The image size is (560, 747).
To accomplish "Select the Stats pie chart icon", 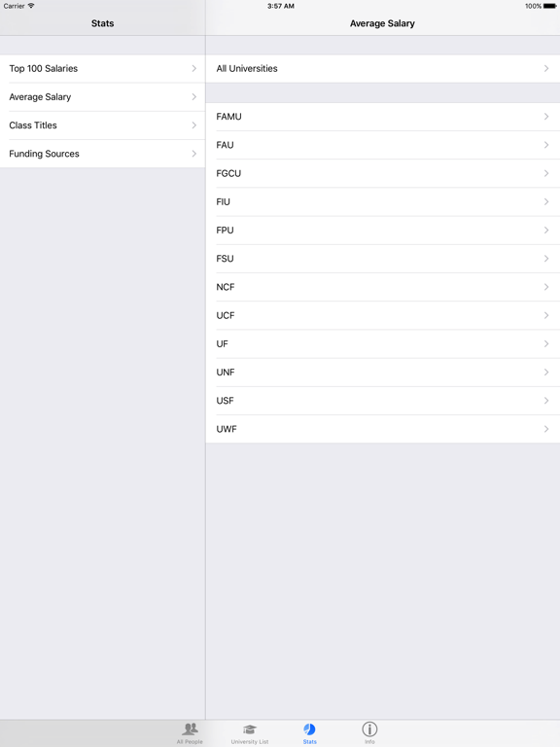I will coord(309,729).
